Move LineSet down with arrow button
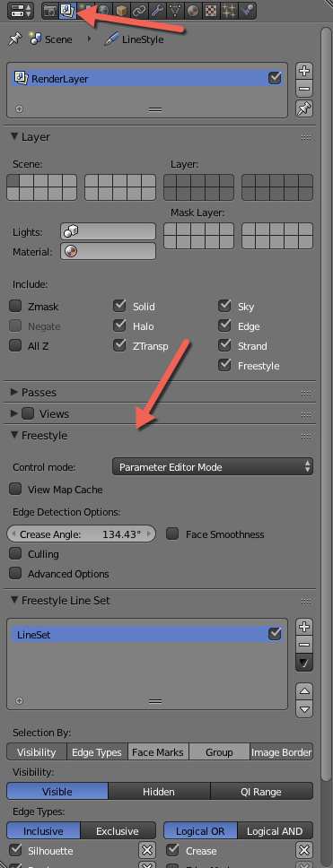333x868 pixels. tap(304, 708)
